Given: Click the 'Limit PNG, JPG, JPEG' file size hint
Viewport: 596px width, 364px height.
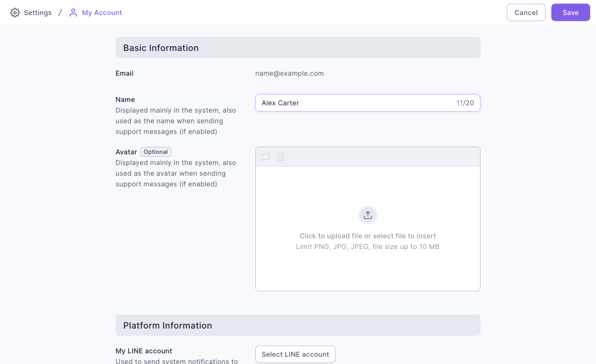Looking at the screenshot, I should (x=368, y=247).
